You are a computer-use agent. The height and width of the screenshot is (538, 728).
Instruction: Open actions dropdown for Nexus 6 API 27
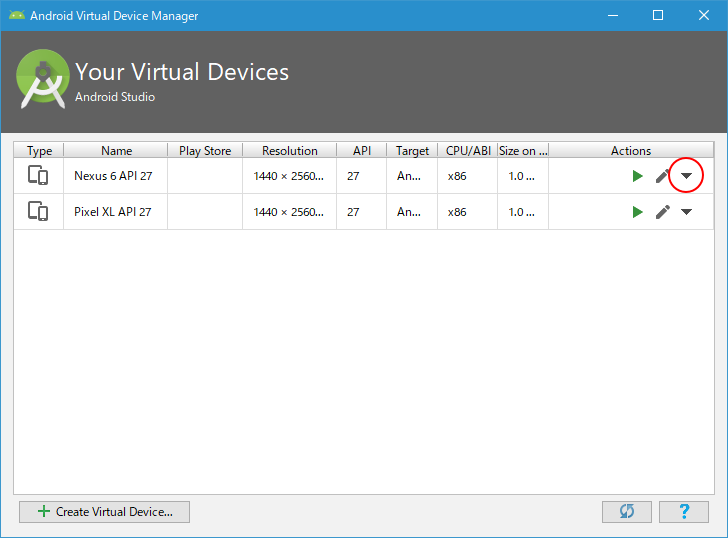[x=686, y=176]
